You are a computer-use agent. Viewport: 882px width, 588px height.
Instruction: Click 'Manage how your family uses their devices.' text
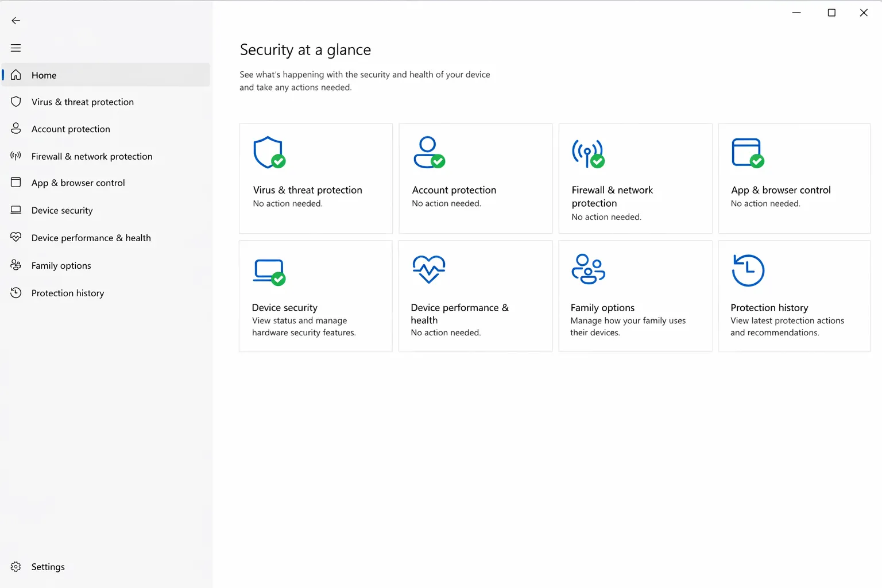point(628,327)
